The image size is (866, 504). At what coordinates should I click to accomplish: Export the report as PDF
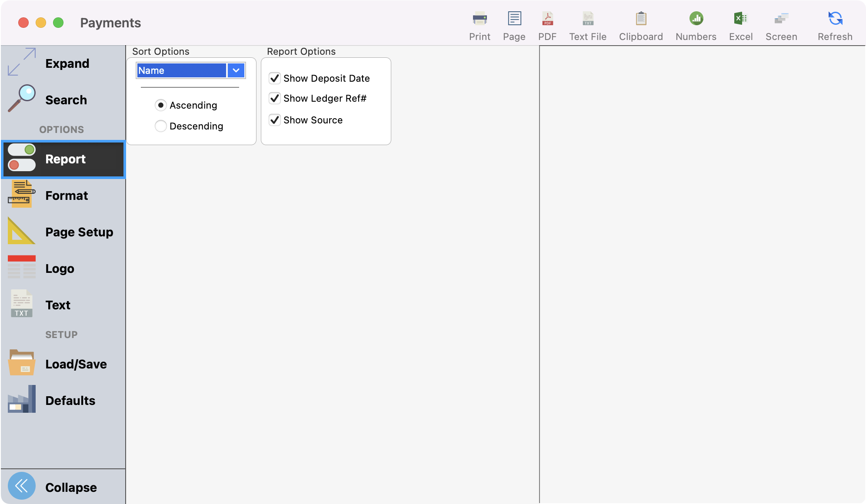[547, 24]
